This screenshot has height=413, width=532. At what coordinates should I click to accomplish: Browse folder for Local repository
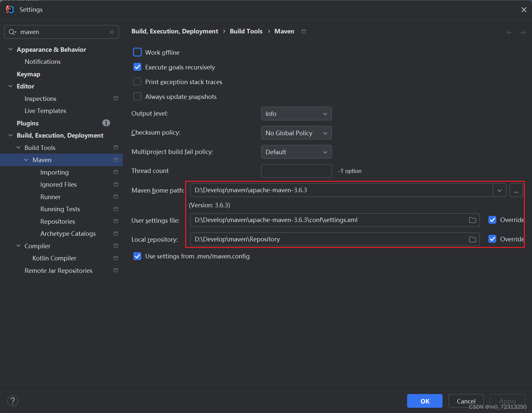[473, 239]
